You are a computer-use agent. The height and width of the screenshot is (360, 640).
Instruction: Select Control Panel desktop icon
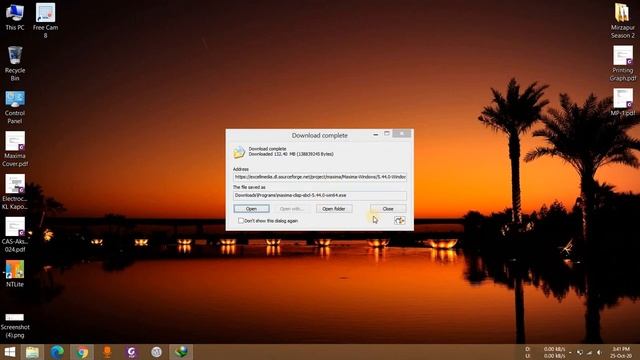click(x=15, y=107)
